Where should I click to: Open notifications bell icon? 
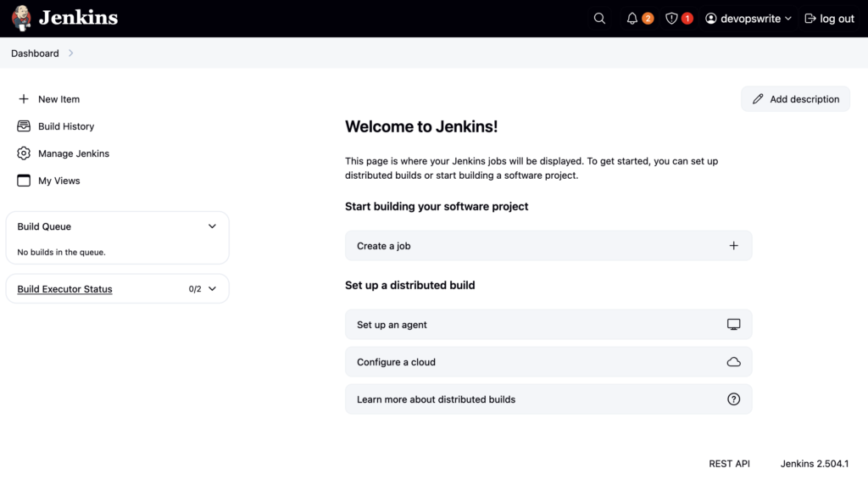coord(632,19)
